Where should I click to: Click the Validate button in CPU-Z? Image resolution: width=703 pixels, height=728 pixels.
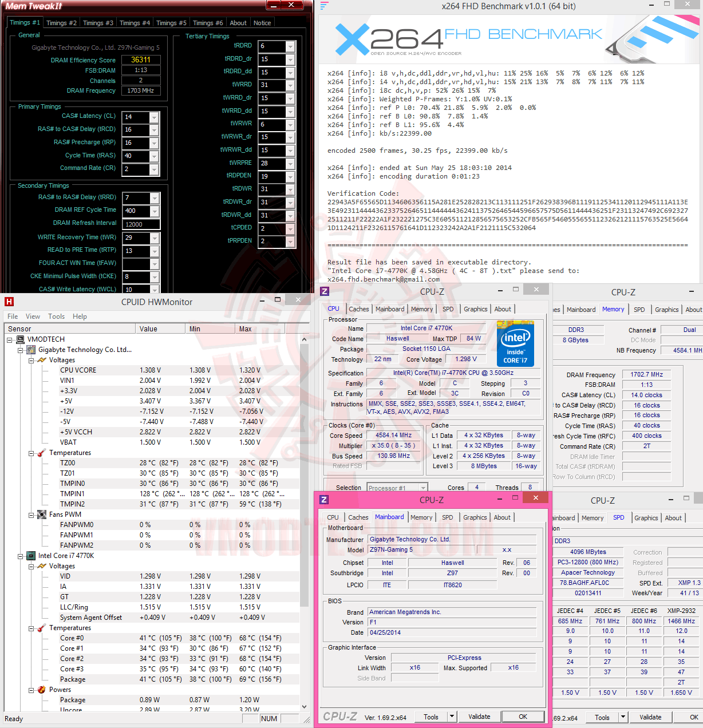coord(479,717)
